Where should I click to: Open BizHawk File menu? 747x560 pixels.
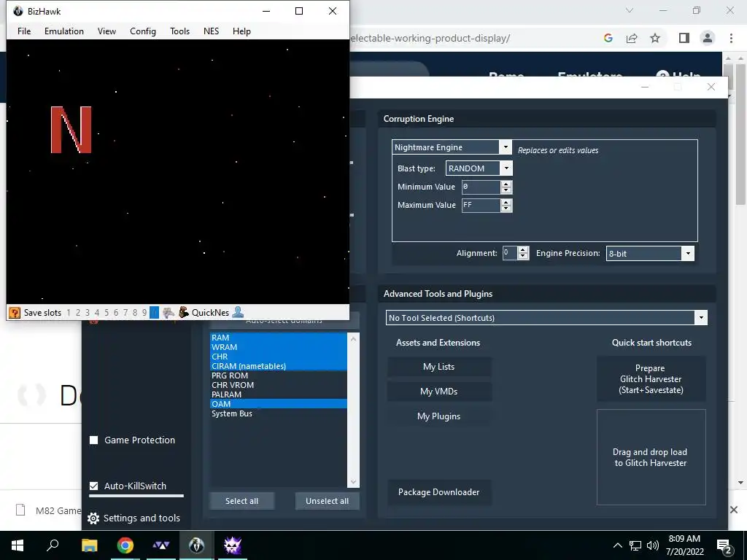tap(24, 31)
